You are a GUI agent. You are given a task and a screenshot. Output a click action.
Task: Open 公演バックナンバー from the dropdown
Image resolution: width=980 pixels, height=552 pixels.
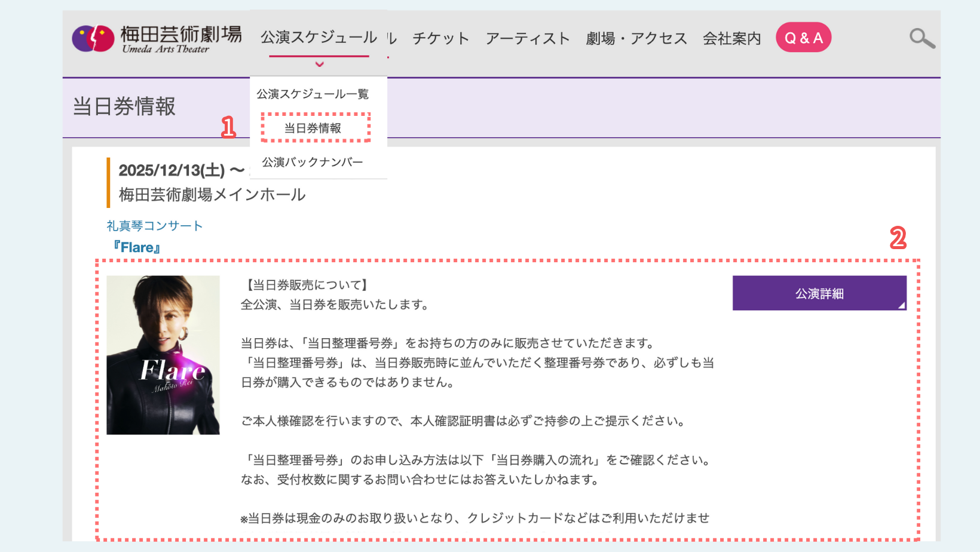pyautogui.click(x=313, y=162)
